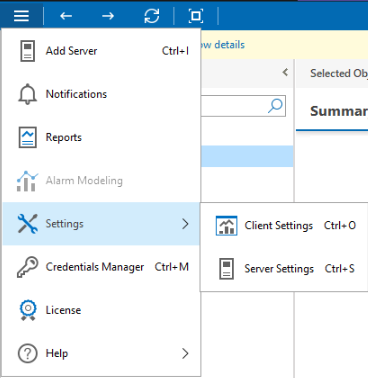368x378 pixels.
Task: Follow the show details link
Action: pyautogui.click(x=223, y=45)
